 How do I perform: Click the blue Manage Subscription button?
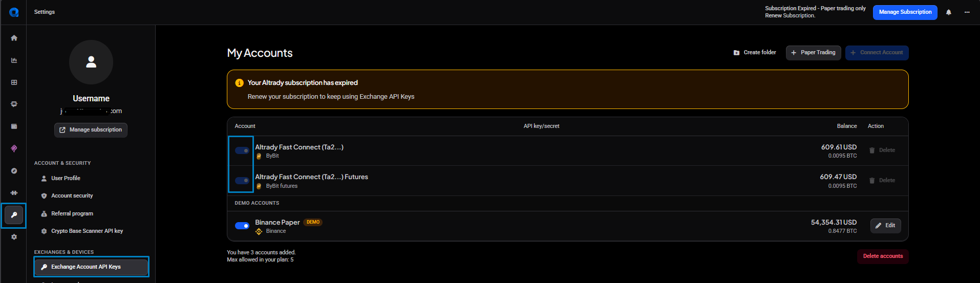point(905,12)
